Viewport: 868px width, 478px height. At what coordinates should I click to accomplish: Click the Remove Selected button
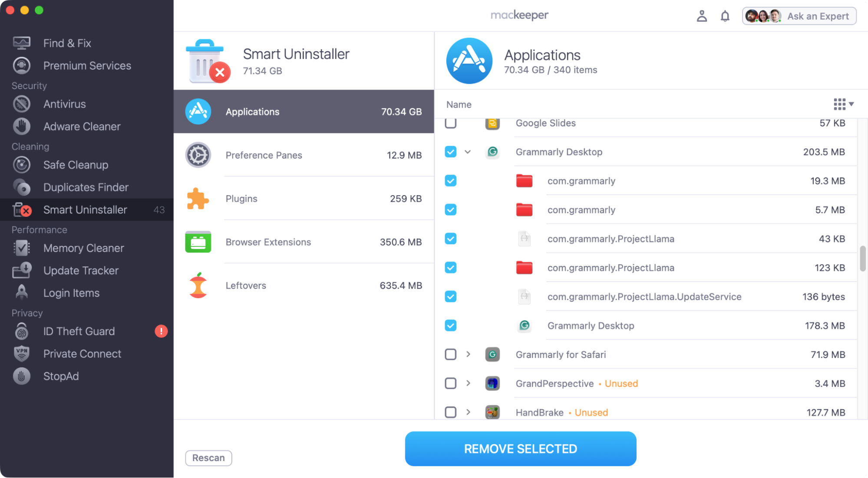tap(520, 448)
